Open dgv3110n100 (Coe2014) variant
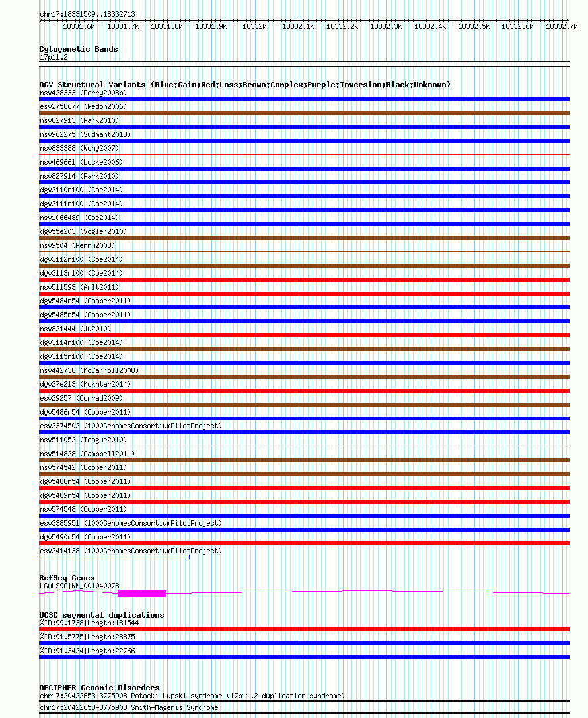The width and height of the screenshot is (588, 718). coord(81,190)
